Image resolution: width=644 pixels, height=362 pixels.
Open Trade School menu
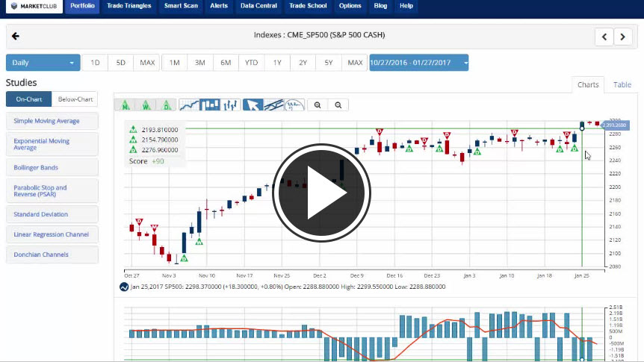[x=308, y=6]
